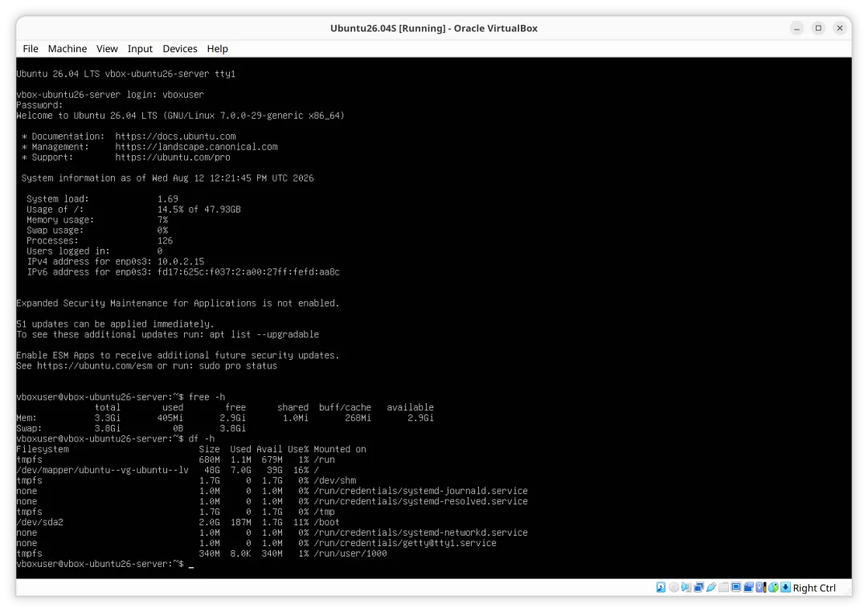
Task: Minimize the VirtualBox VM window
Action: [796, 28]
